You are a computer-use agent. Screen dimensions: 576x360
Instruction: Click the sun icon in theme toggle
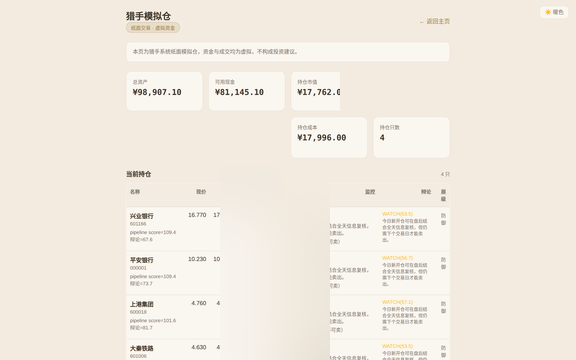point(548,12)
